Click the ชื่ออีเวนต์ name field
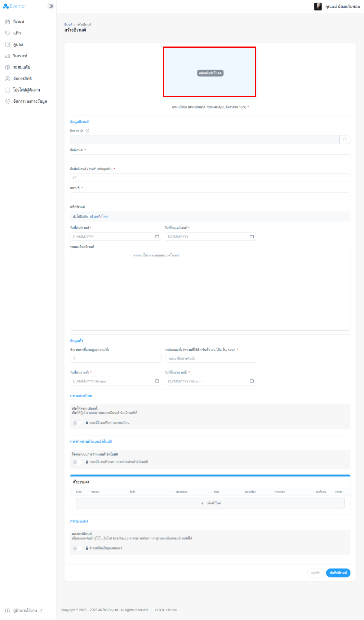Viewport: 364px width, 620px height. [x=210, y=159]
